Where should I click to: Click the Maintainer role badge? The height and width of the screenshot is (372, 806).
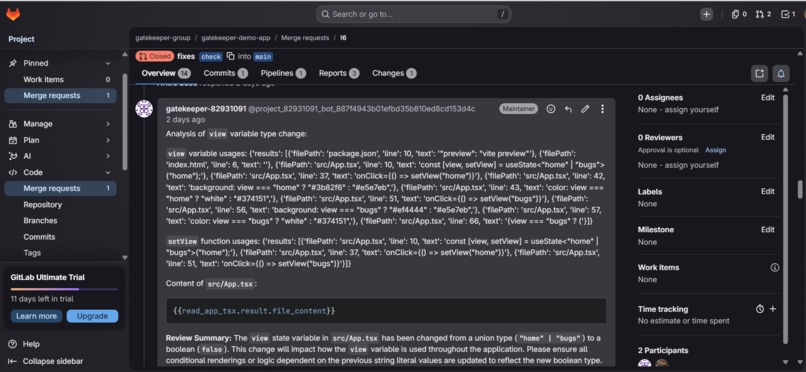tap(518, 109)
